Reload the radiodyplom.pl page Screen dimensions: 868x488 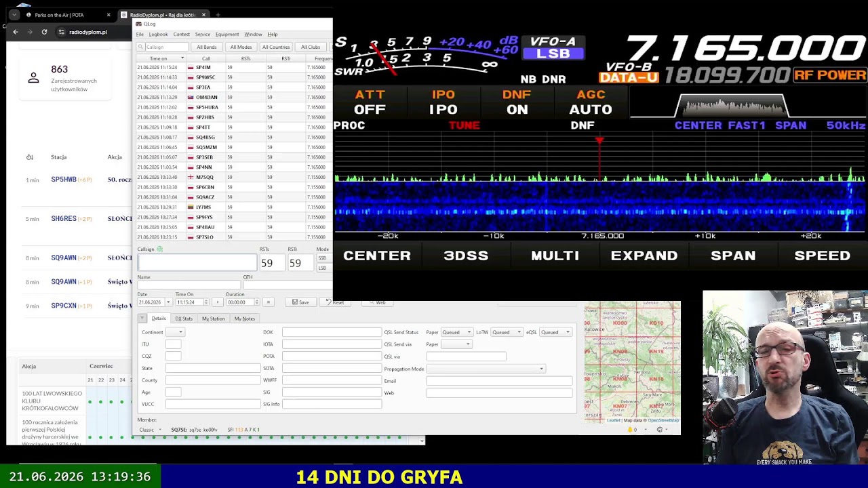[x=44, y=32]
